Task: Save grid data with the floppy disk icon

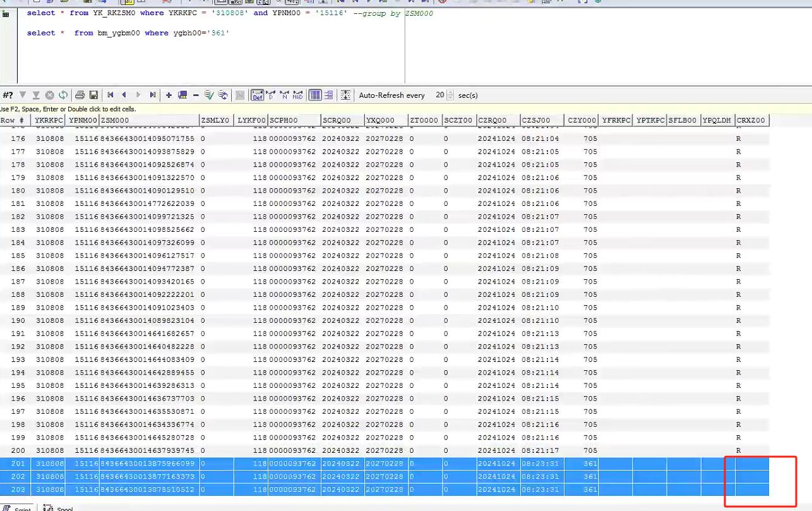Action: pyautogui.click(x=93, y=95)
